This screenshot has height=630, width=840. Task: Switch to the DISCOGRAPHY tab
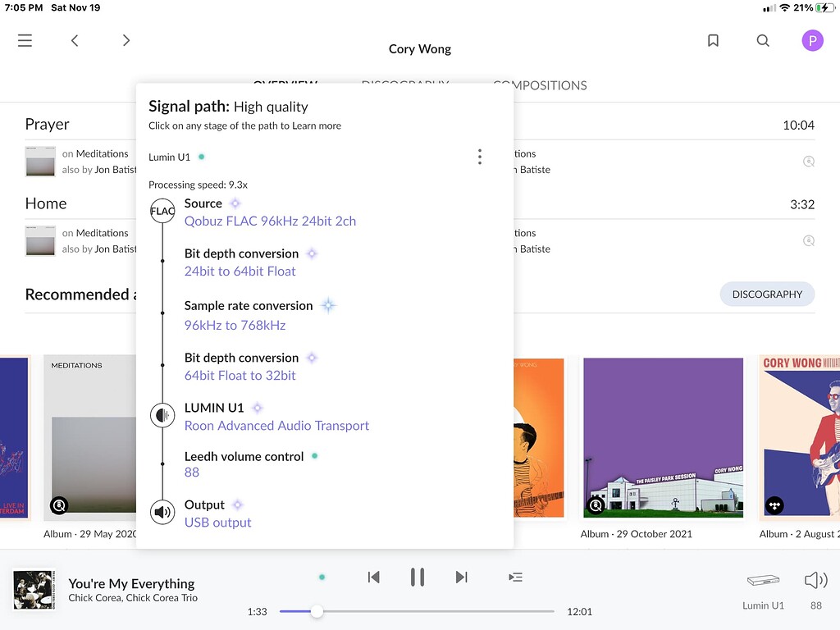tap(404, 84)
